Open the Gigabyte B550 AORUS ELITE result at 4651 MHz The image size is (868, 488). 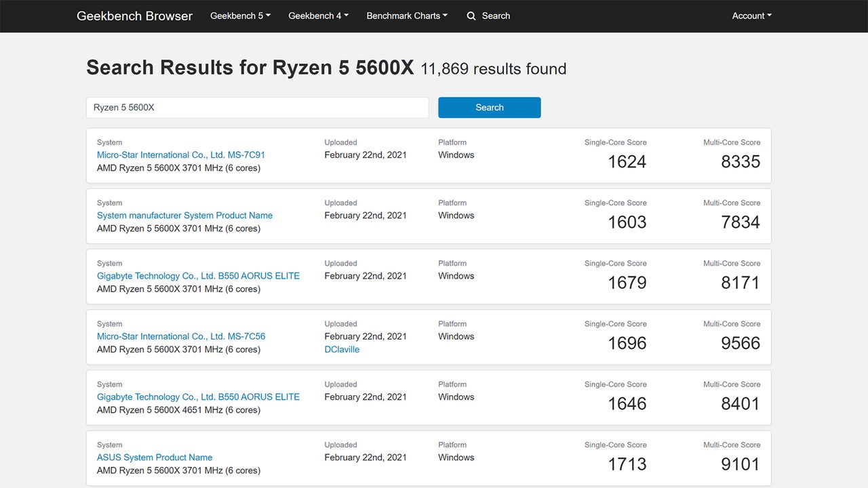198,396
